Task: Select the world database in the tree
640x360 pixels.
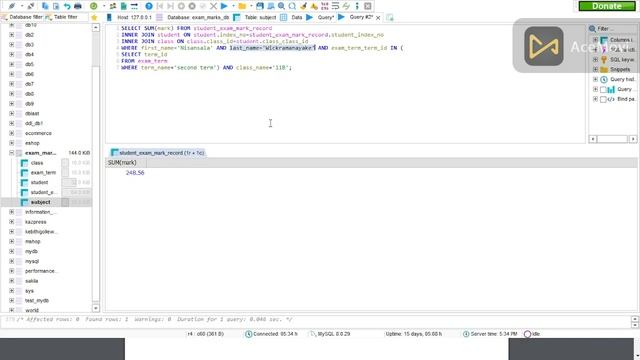Action: point(32,310)
